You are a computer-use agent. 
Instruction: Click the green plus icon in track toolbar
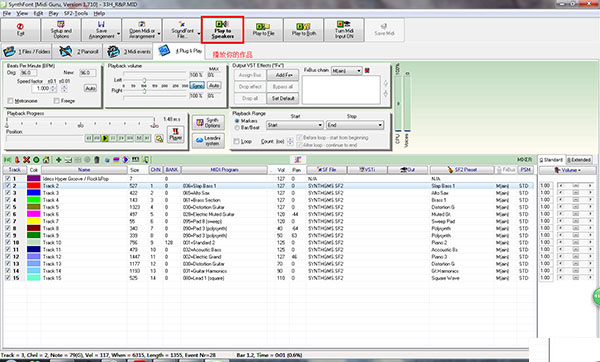(x=59, y=160)
